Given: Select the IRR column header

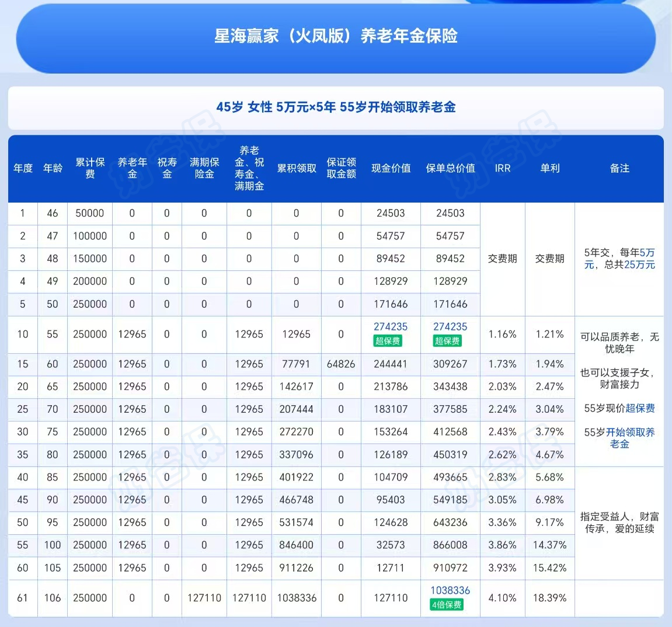Looking at the screenshot, I should pyautogui.click(x=503, y=169).
